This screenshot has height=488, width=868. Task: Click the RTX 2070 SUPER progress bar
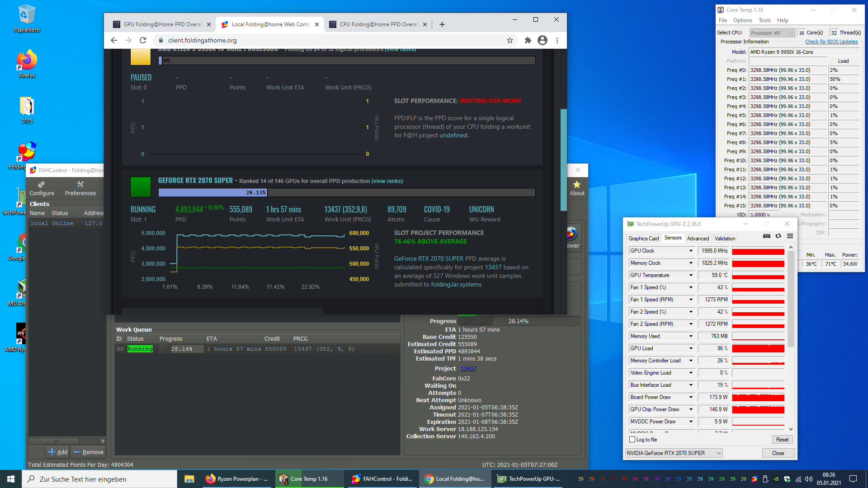pyautogui.click(x=346, y=192)
